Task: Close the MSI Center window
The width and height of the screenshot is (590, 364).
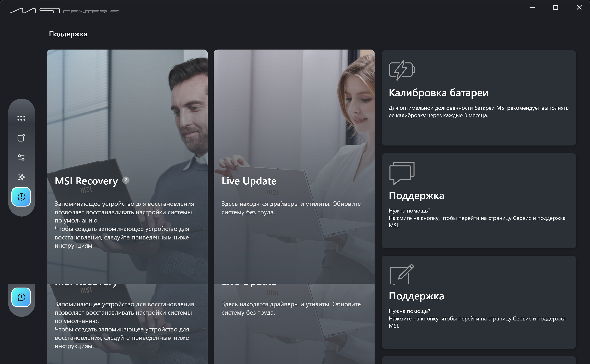Action: click(579, 7)
